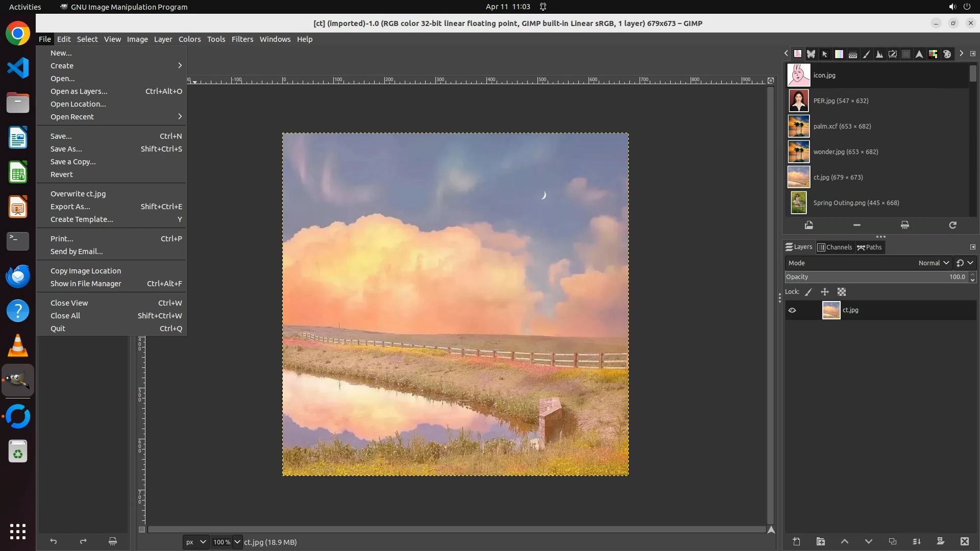980x551 pixels.
Task: Click the add layer mask icon
Action: click(940, 542)
